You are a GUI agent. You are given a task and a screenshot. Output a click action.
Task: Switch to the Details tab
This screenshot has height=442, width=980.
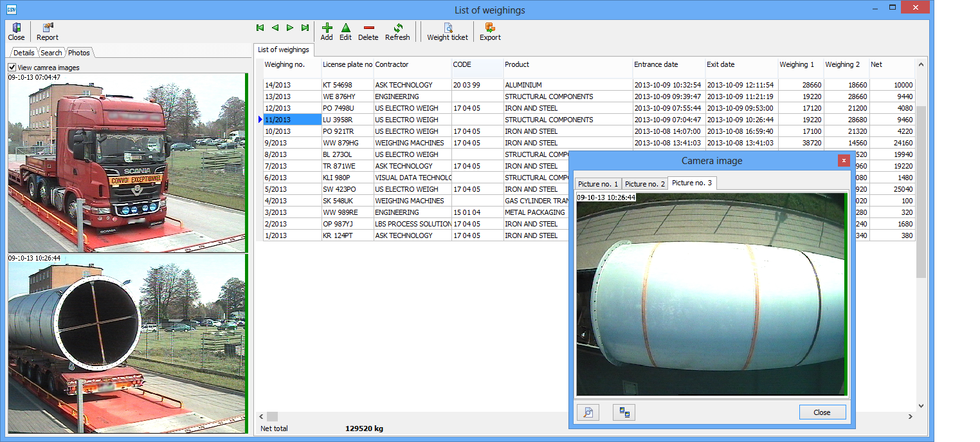[24, 53]
